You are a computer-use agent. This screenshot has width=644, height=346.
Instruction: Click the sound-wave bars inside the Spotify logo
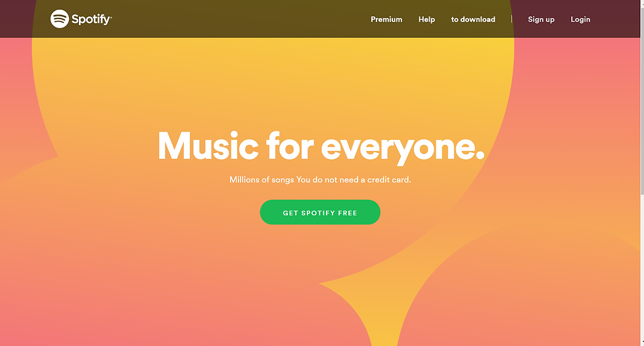(x=60, y=18)
